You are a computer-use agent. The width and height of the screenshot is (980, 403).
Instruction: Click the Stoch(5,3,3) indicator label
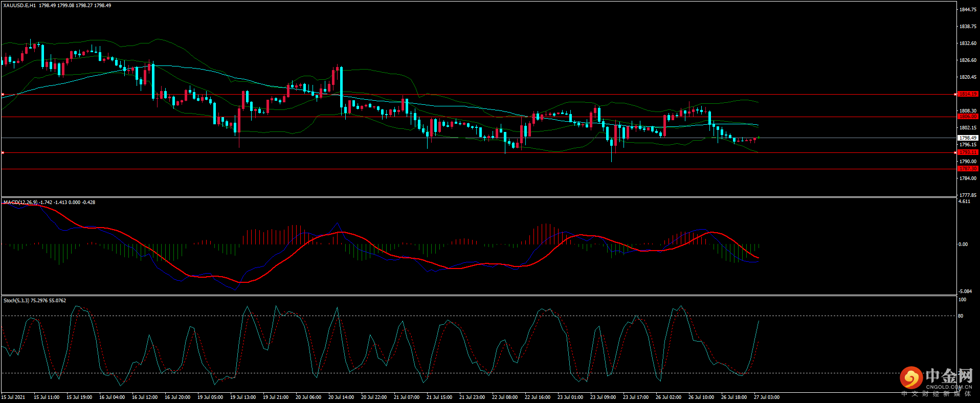[x=16, y=301]
